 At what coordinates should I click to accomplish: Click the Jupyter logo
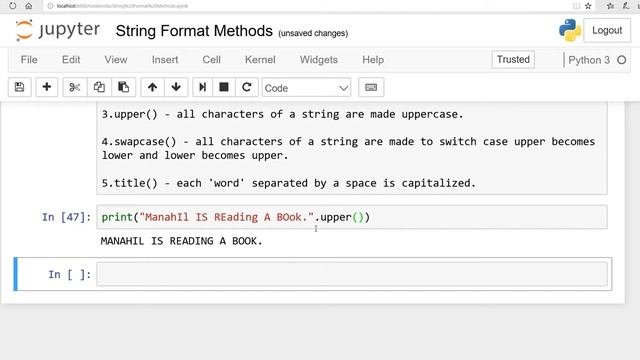click(x=57, y=31)
